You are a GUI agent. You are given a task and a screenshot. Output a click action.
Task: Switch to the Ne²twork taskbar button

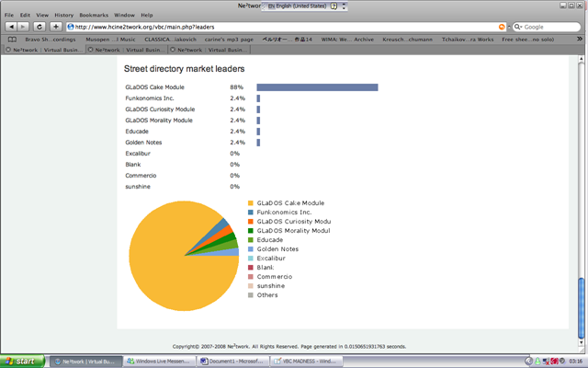pyautogui.click(x=85, y=362)
